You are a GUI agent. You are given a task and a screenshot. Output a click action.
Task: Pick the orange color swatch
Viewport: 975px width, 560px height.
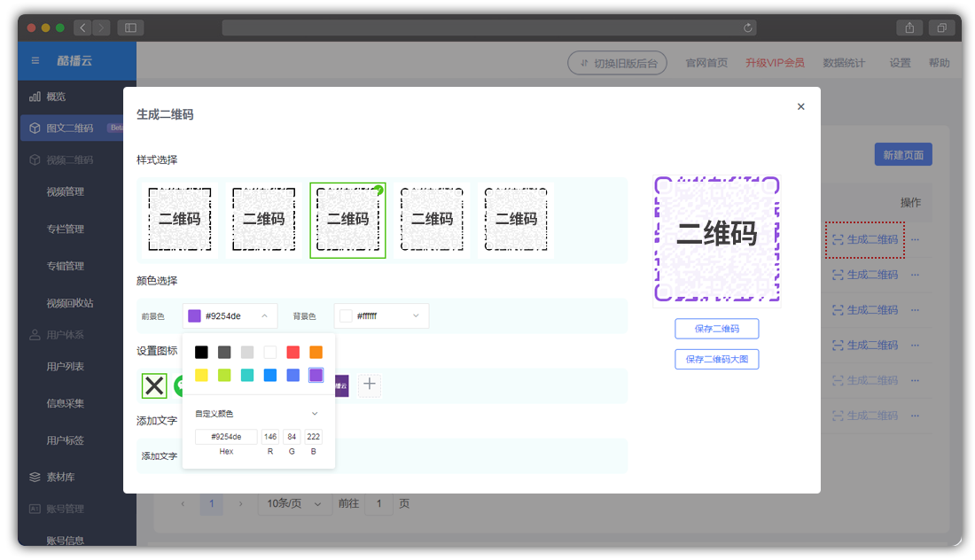(316, 353)
